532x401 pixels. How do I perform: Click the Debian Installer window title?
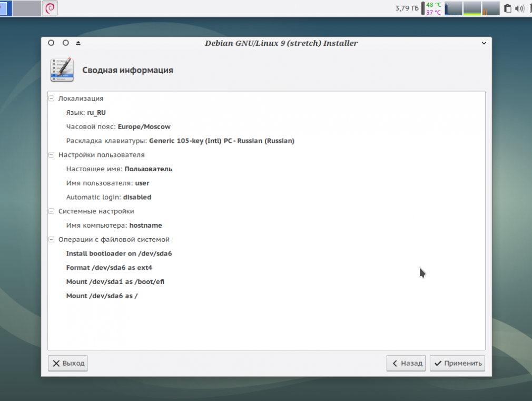[x=281, y=43]
